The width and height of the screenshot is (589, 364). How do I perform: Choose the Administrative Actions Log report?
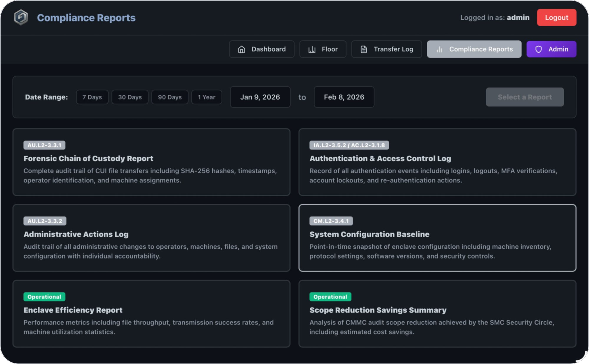click(x=151, y=238)
